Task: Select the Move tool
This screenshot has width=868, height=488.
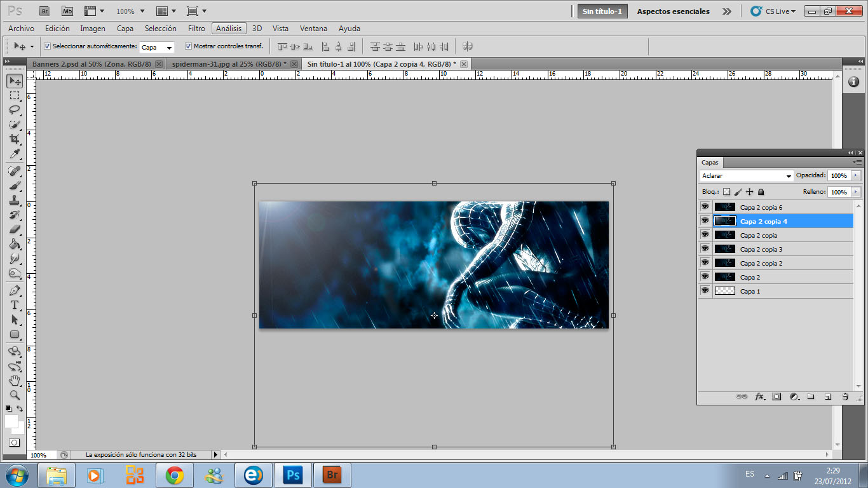Action: pos(15,81)
